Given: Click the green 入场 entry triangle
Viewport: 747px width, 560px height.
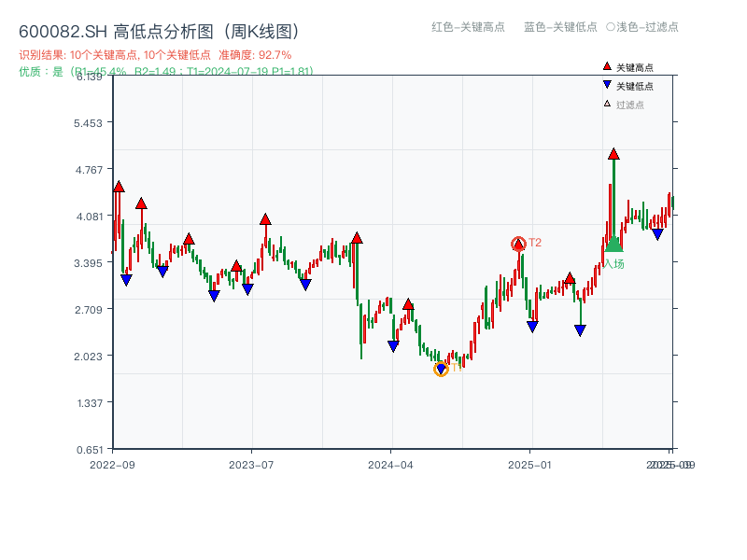Looking at the screenshot, I should (613, 245).
